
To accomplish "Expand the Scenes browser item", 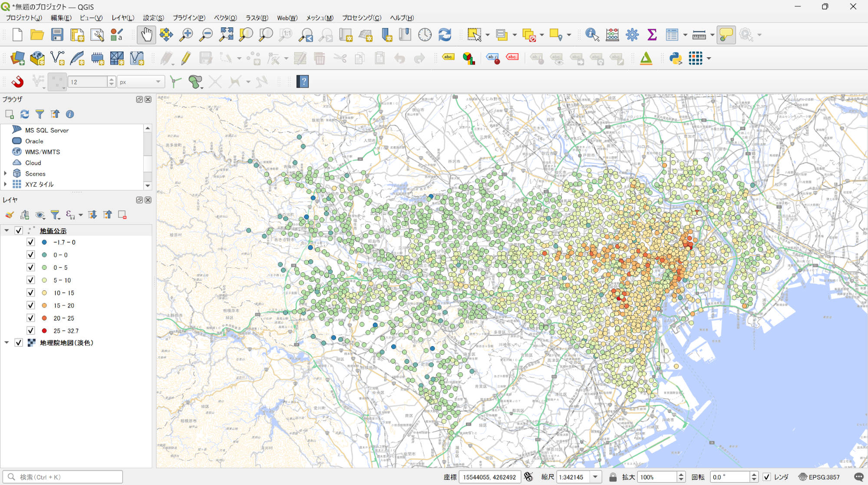I will pyautogui.click(x=5, y=173).
